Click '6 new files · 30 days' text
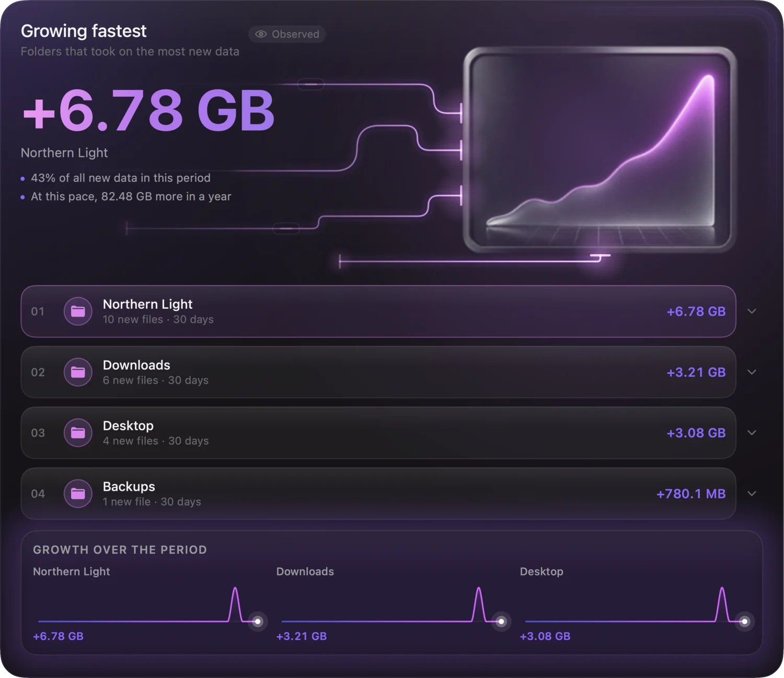This screenshot has width=784, height=678. (156, 381)
